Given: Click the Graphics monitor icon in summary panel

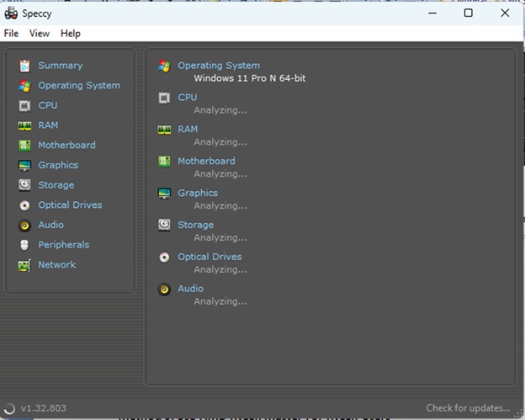Looking at the screenshot, I should tap(164, 194).
